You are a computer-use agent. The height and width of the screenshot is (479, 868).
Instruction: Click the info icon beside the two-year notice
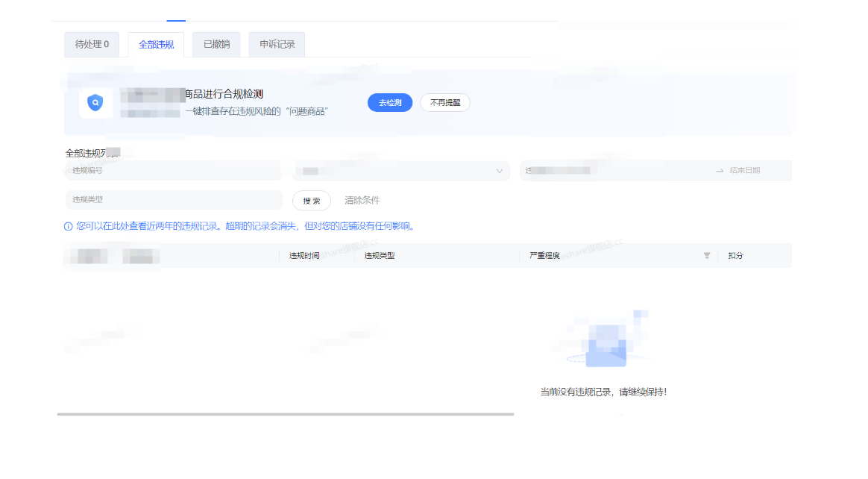tap(69, 226)
